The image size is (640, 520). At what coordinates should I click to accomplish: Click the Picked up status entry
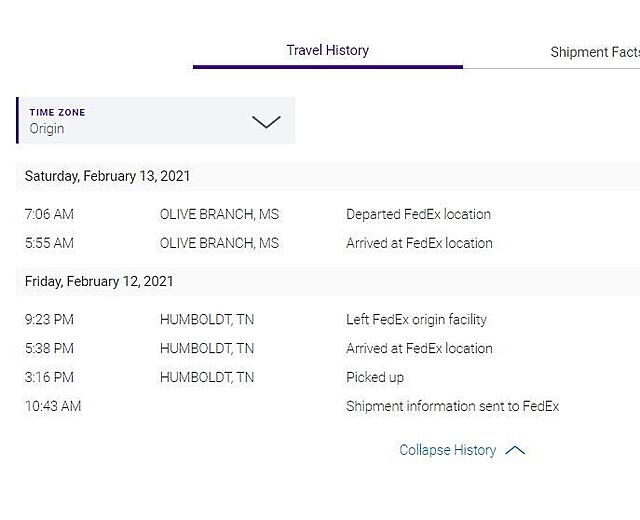tap(375, 378)
